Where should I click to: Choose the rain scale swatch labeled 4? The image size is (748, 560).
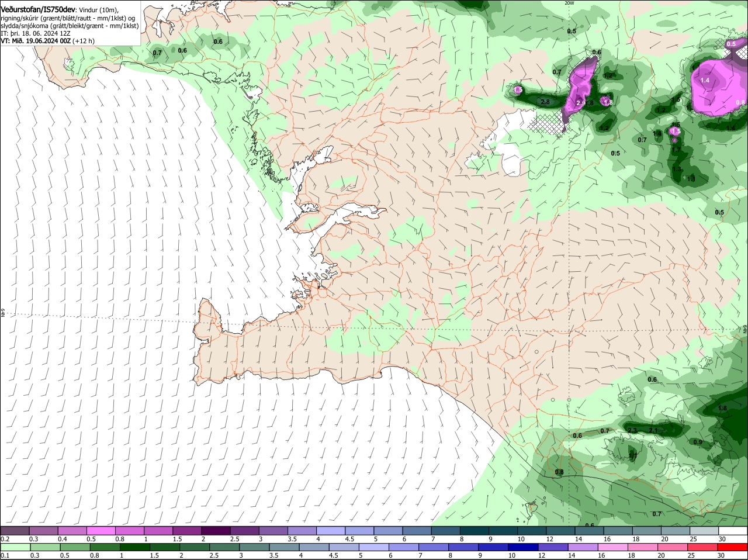point(315,547)
